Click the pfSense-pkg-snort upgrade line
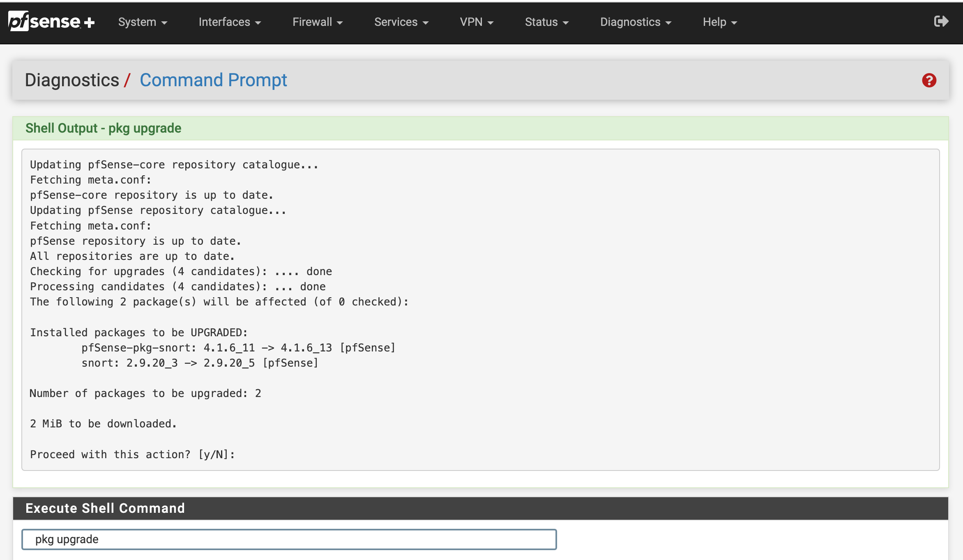The width and height of the screenshot is (963, 560). (x=238, y=348)
